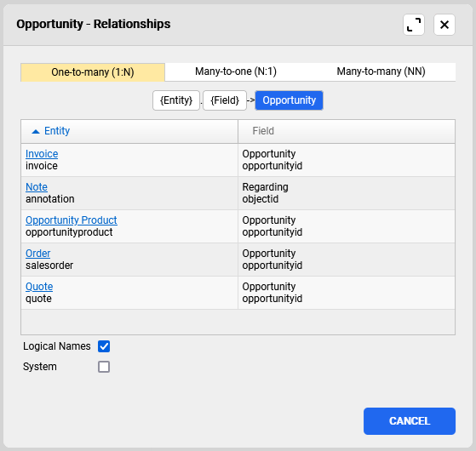The height and width of the screenshot is (451, 476).
Task: Click the Cancel button
Action: click(410, 421)
